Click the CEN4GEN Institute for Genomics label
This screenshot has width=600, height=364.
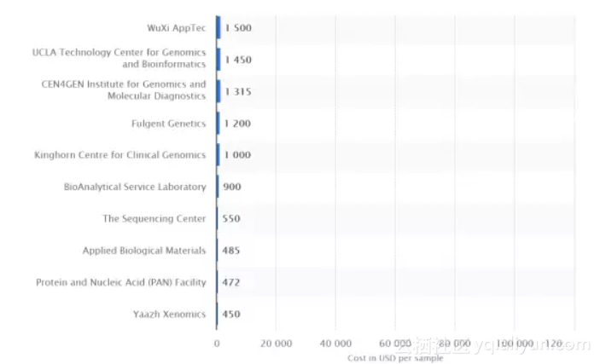[124, 90]
